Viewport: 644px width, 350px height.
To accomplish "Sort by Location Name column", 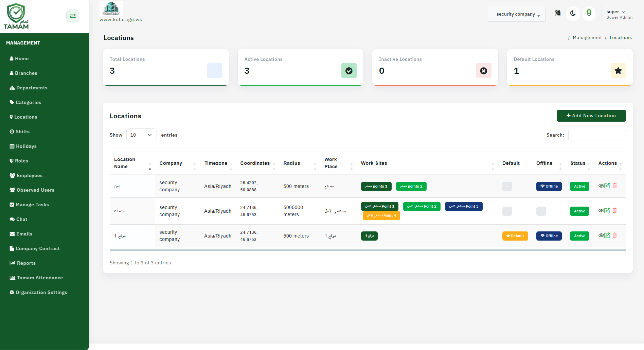I will click(x=132, y=163).
